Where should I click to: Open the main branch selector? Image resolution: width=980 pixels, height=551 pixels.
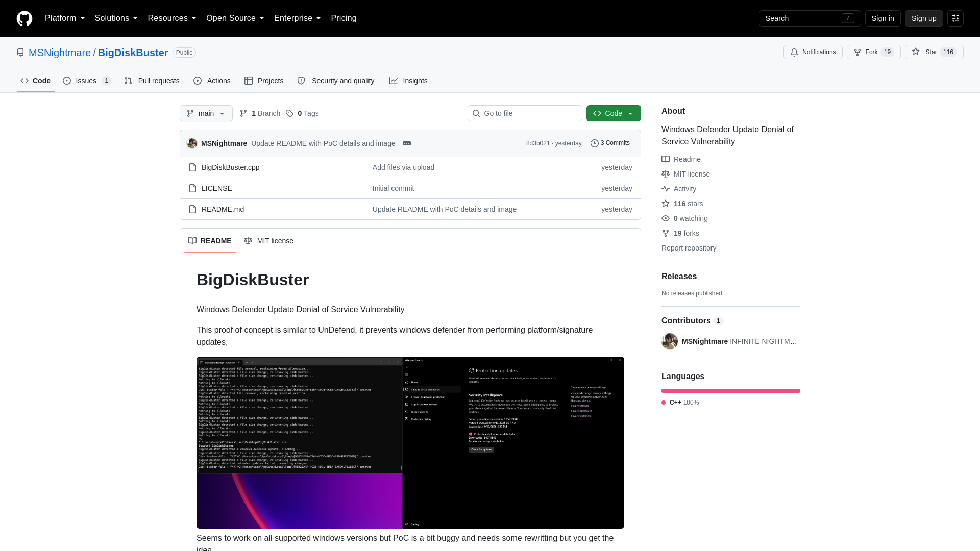tap(206, 113)
